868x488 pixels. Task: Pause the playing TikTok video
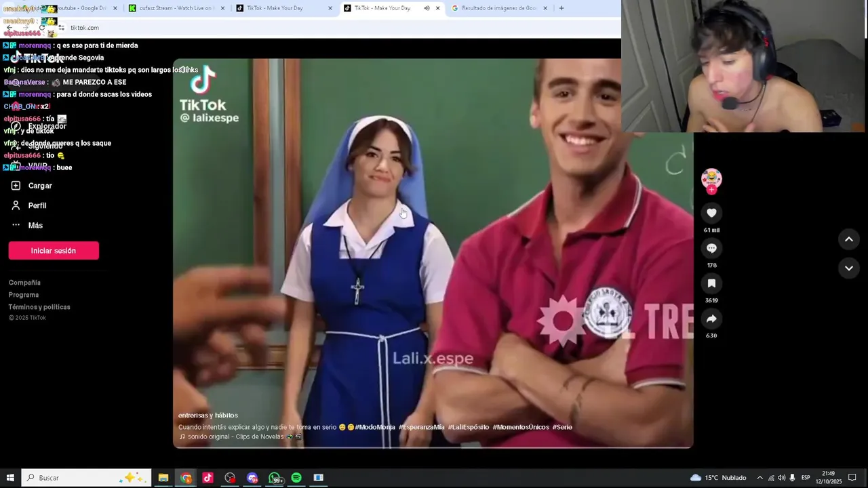click(x=433, y=253)
